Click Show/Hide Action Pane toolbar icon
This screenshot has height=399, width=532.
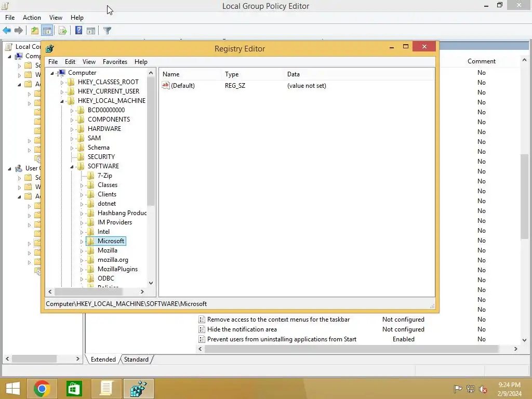pyautogui.click(x=91, y=31)
